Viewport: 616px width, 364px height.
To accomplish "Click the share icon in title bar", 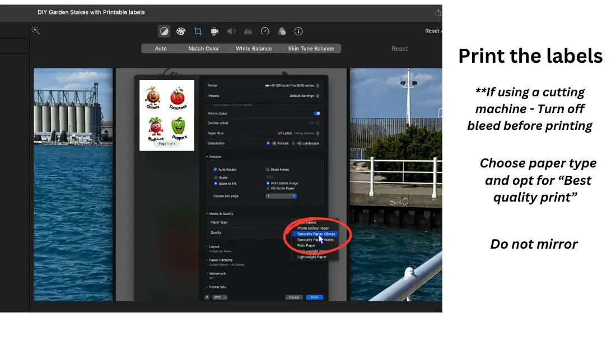I will tap(438, 12).
